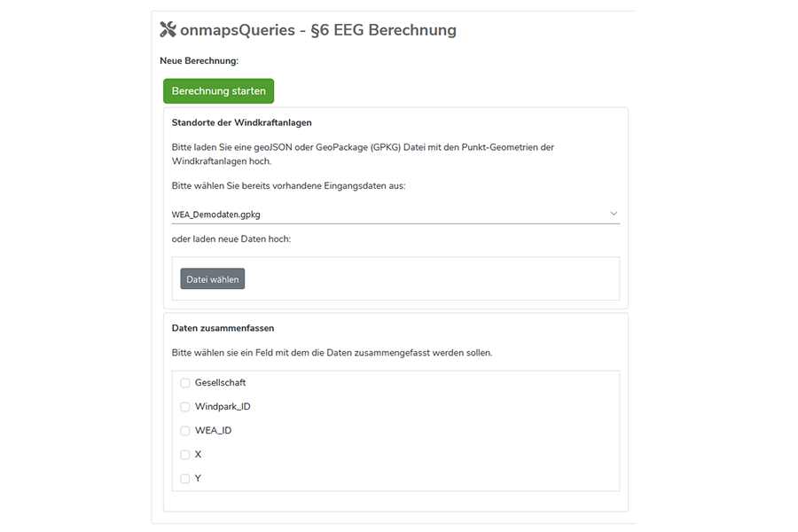Enable the Y coordinate checkbox
The height and width of the screenshot is (532, 798).
click(x=185, y=478)
